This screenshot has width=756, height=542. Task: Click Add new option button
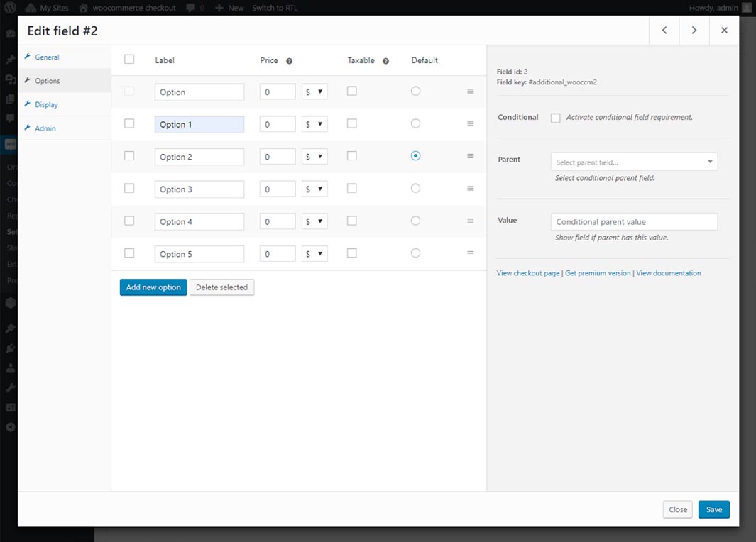(153, 287)
